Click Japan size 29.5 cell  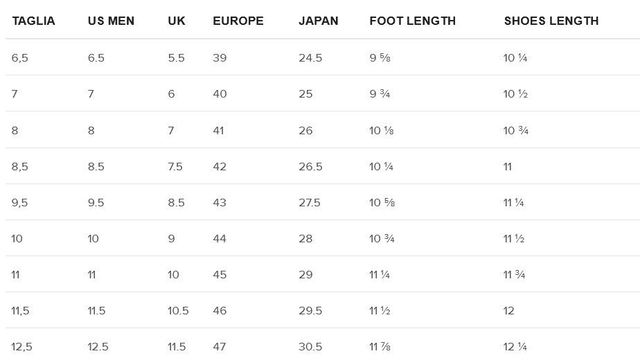[310, 311]
